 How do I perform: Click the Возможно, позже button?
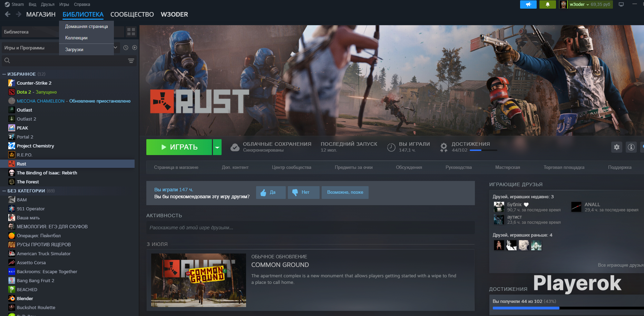point(345,192)
